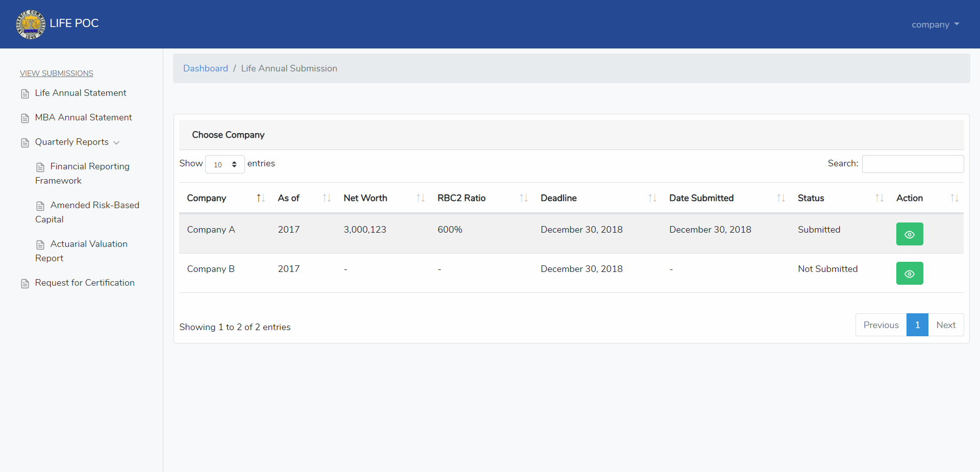
Task: Sort table by Date Submitted column arrows
Action: 781,198
